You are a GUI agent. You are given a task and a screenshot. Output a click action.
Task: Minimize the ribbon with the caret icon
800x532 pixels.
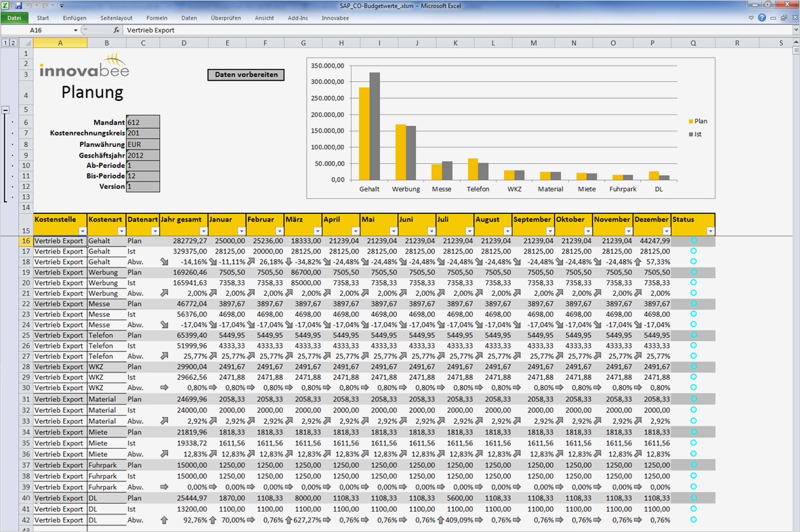pos(751,18)
